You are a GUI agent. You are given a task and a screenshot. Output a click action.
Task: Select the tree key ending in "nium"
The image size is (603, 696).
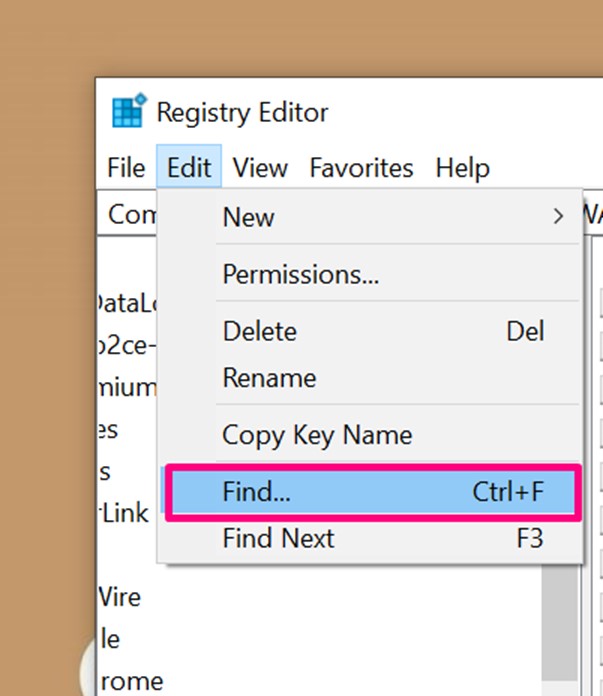[x=126, y=387]
